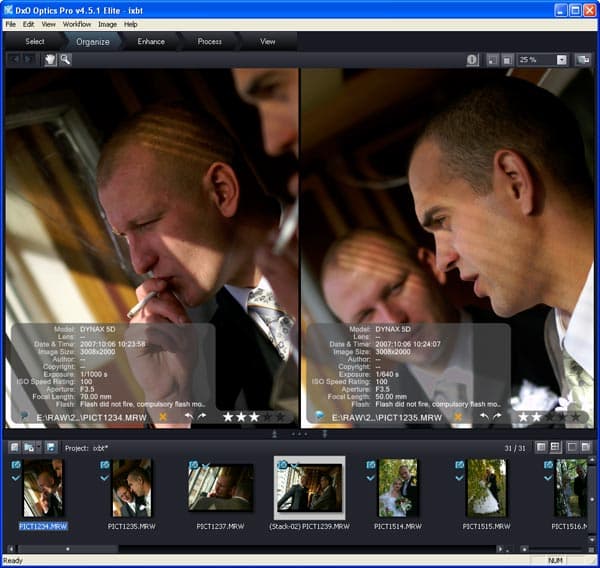Click the dual-monitor view icon

coord(583,60)
